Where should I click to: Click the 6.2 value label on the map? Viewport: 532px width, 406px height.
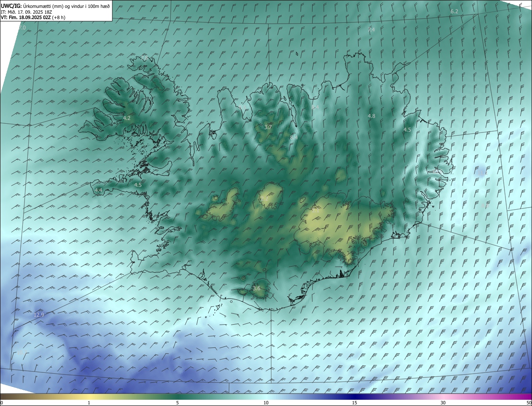pyautogui.click(x=454, y=11)
